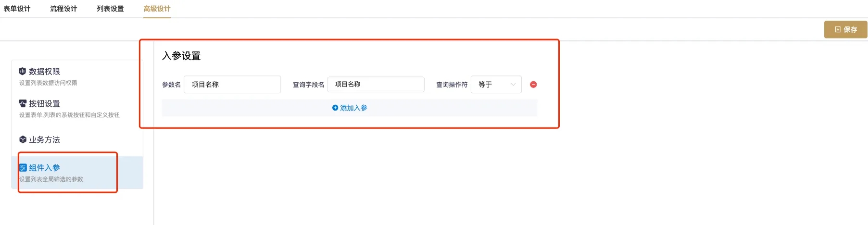Click the 按钮设置 sidebar icon
868x225 pixels.
[x=23, y=103]
